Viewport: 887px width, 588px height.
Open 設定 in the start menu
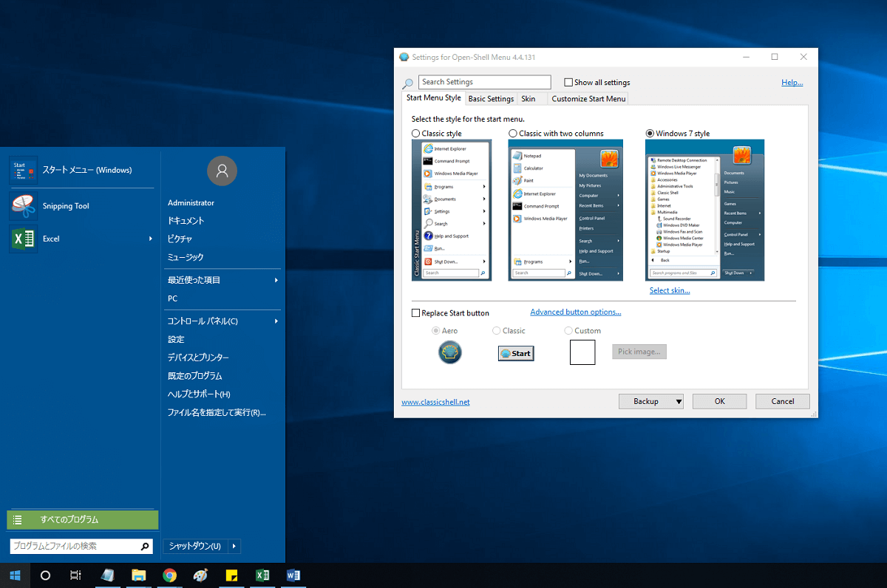click(x=176, y=339)
